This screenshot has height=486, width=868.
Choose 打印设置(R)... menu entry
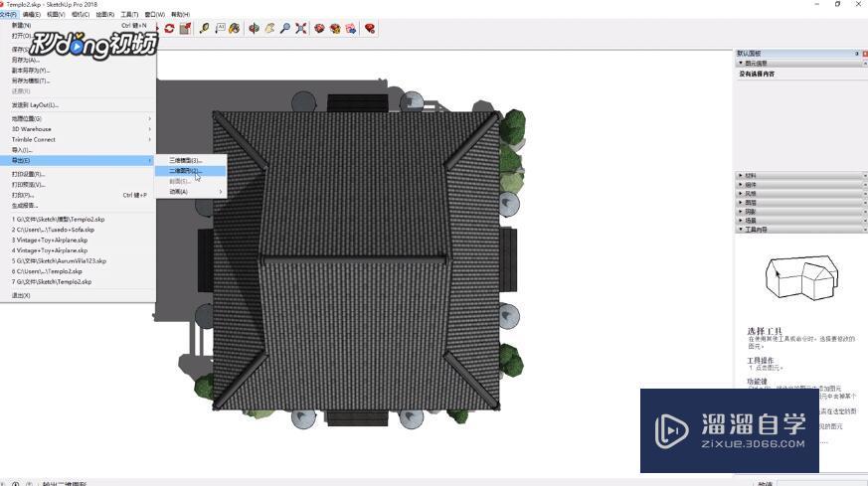(79, 174)
